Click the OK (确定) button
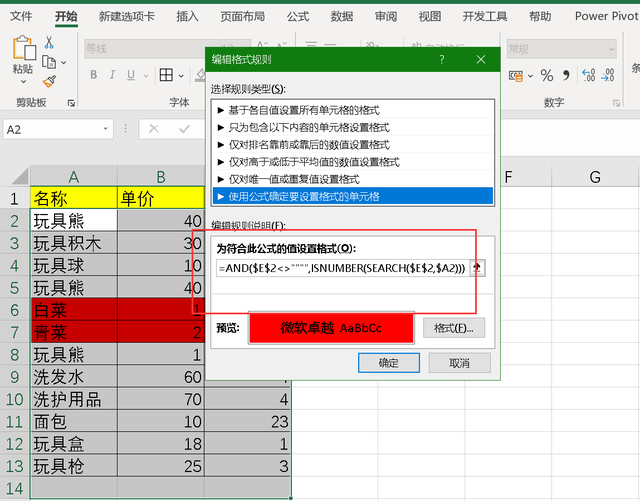640x501 pixels. [389, 363]
